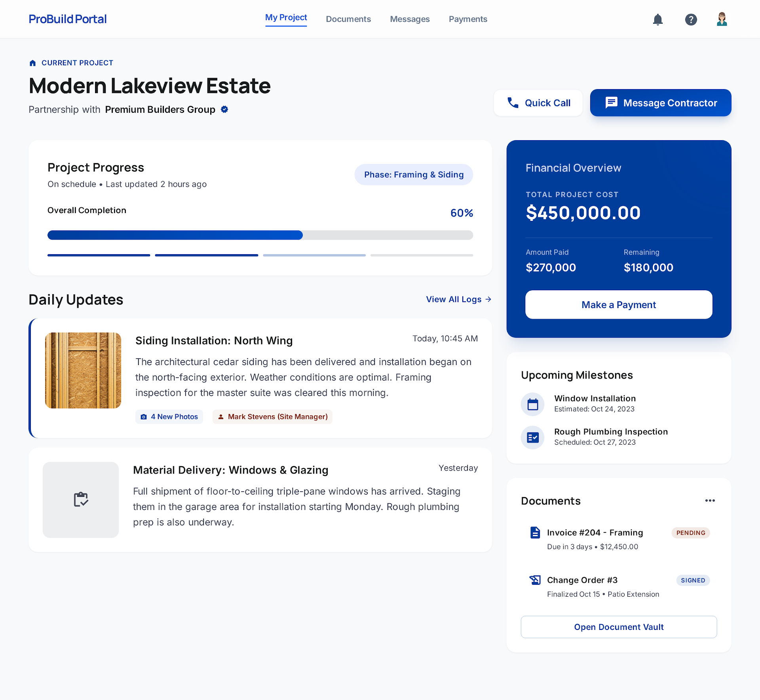Click the overall completion progress bar

(x=260, y=235)
